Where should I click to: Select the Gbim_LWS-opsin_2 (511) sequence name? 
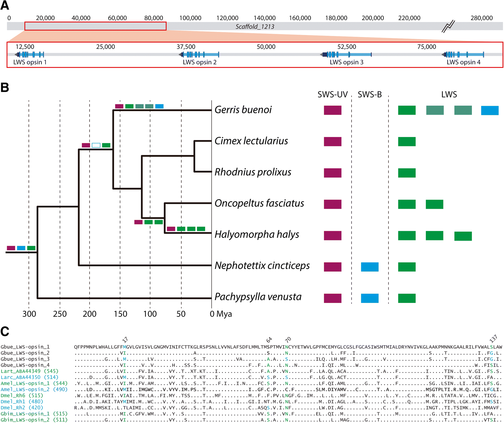point(34,420)
